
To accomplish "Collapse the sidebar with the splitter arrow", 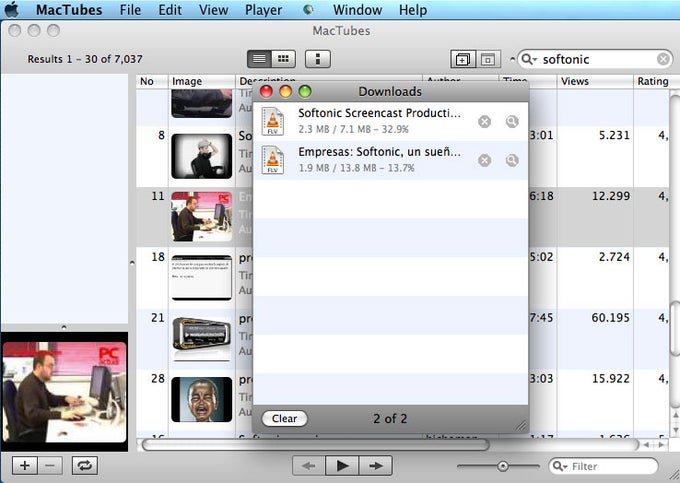I will pyautogui.click(x=132, y=262).
